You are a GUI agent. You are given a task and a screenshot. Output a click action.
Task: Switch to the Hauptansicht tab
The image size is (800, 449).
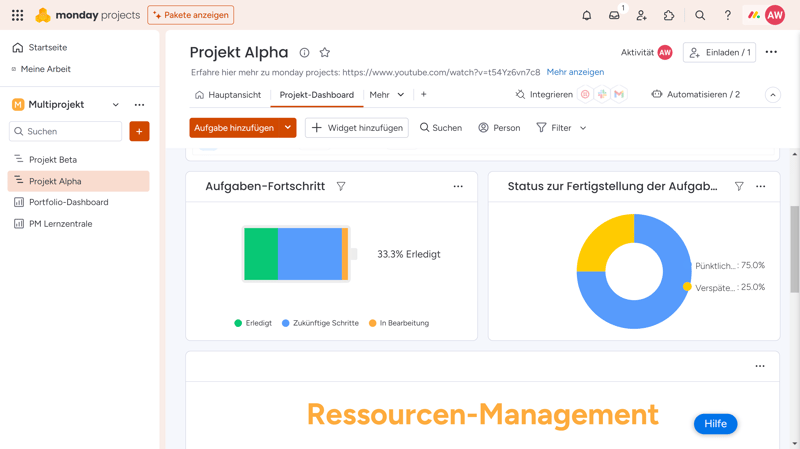pyautogui.click(x=227, y=95)
